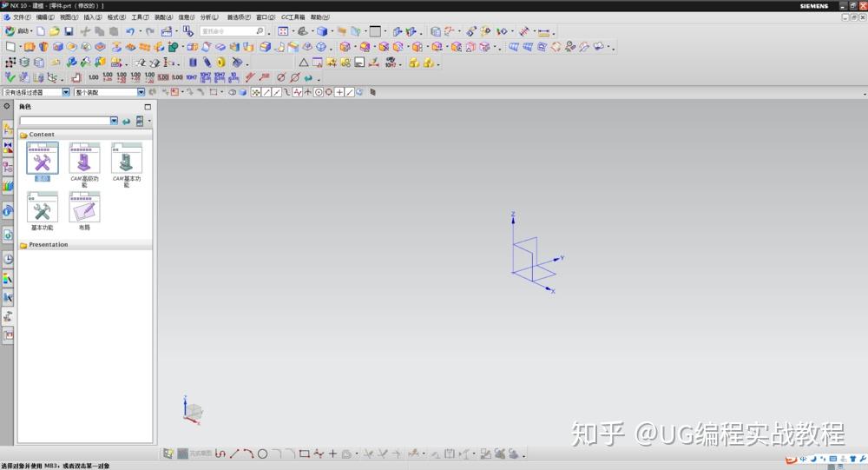This screenshot has height=470, width=868.
Task: Click the Fit view icon in toolbar
Action: (x=283, y=31)
